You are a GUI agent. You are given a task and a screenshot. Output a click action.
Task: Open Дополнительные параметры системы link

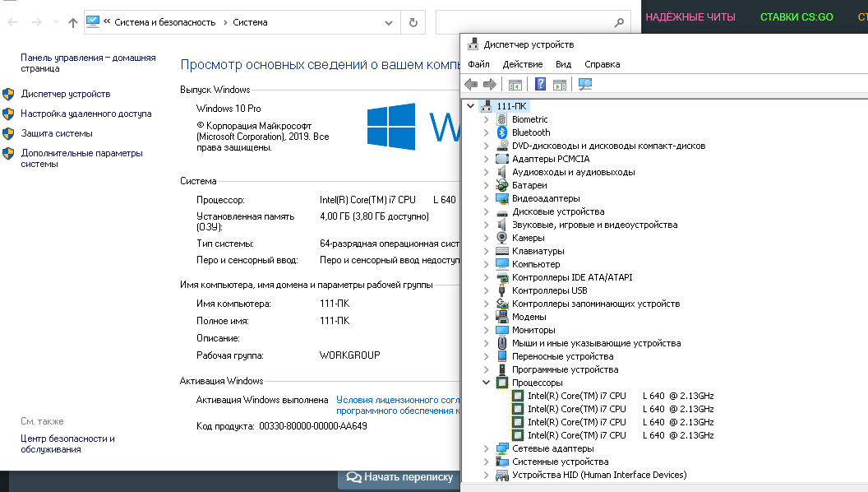point(81,159)
